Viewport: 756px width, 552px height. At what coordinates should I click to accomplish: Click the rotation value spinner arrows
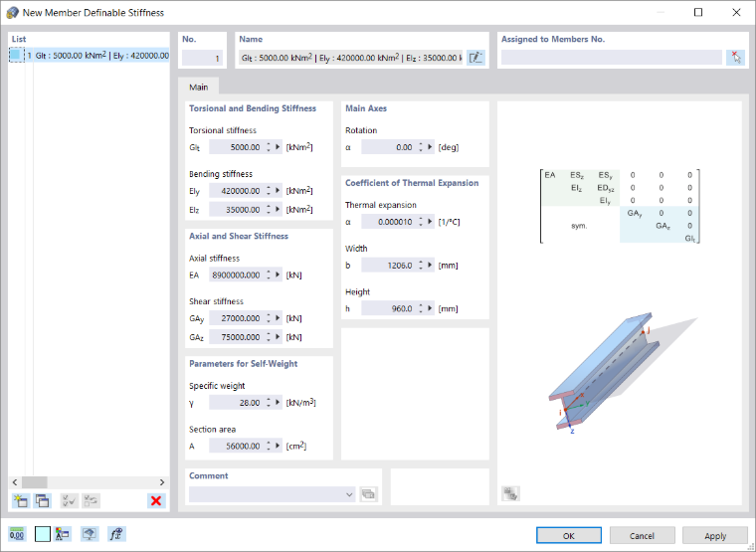[x=421, y=147]
